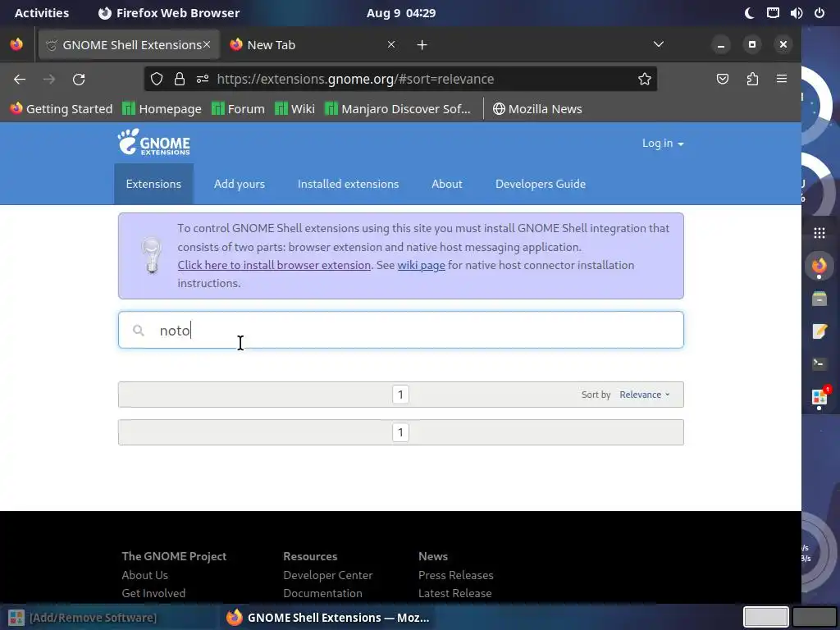
Task: Open the Mozilla News bookmark
Action: coord(537,109)
